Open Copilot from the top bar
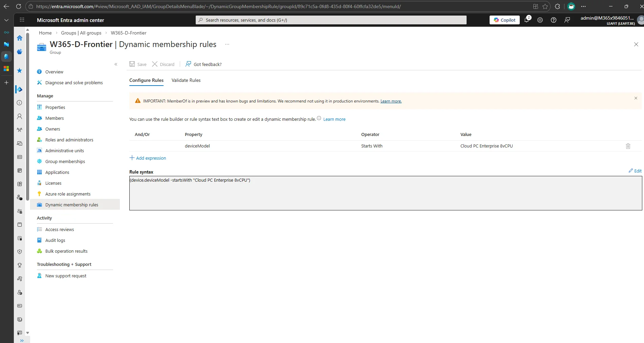 [505, 20]
